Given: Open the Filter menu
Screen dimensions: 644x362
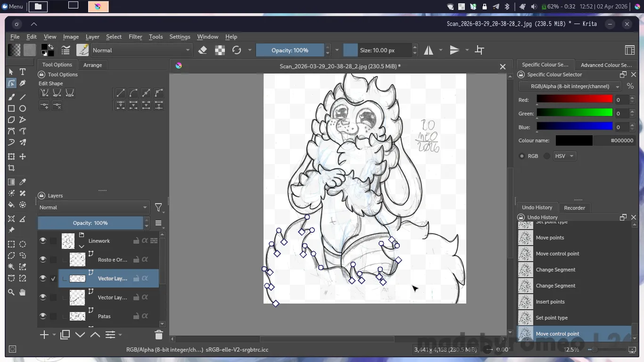Looking at the screenshot, I should click(x=135, y=37).
